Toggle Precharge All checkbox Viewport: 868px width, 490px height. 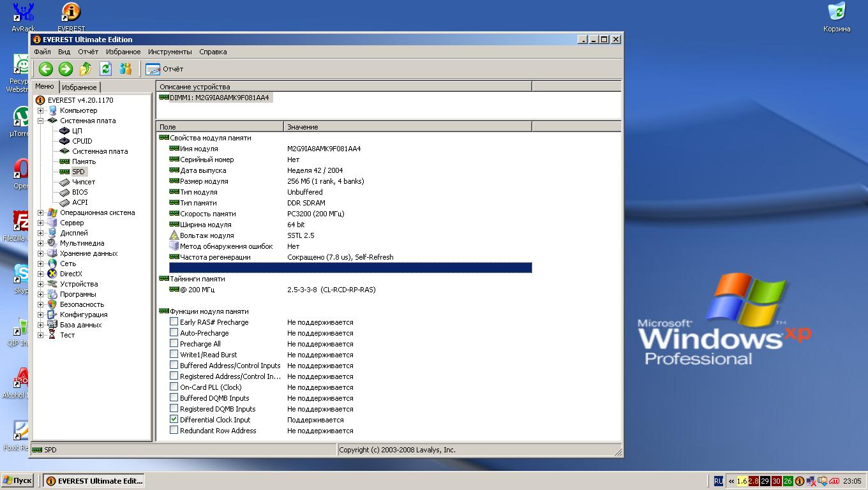pyautogui.click(x=174, y=344)
